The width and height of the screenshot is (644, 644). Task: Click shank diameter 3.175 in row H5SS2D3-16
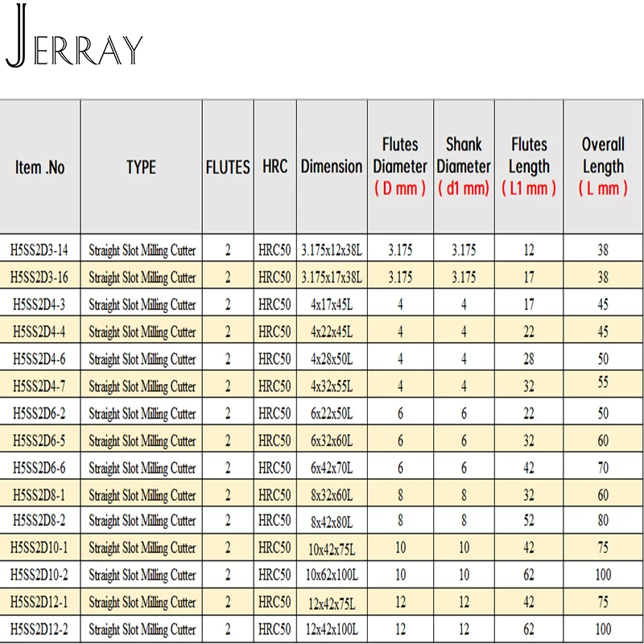pos(464,277)
